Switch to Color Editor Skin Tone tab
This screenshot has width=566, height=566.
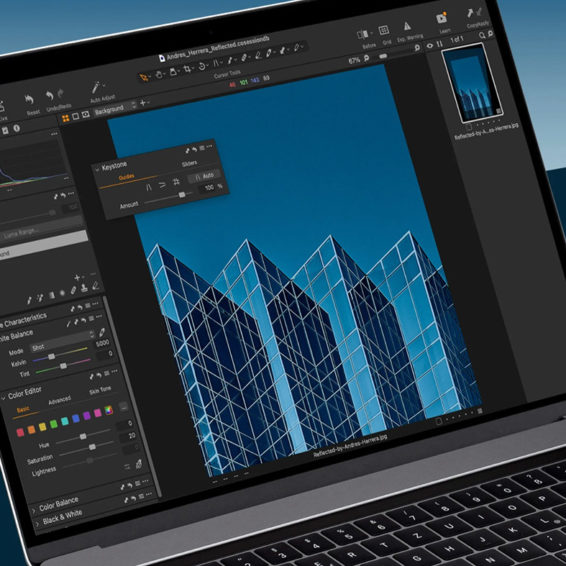pyautogui.click(x=100, y=390)
